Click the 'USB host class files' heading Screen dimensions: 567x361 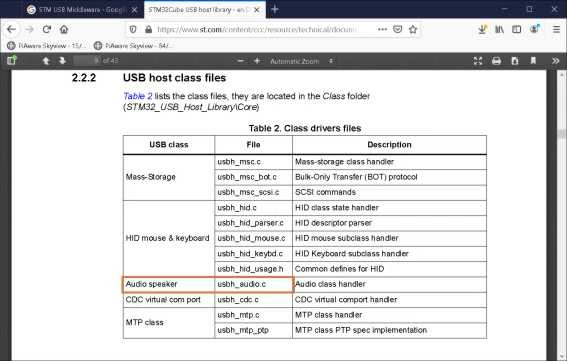coord(174,78)
